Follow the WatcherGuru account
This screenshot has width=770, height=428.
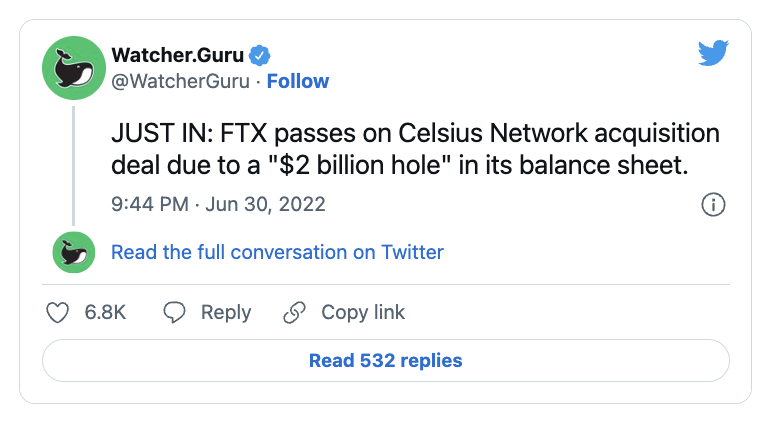tap(298, 81)
